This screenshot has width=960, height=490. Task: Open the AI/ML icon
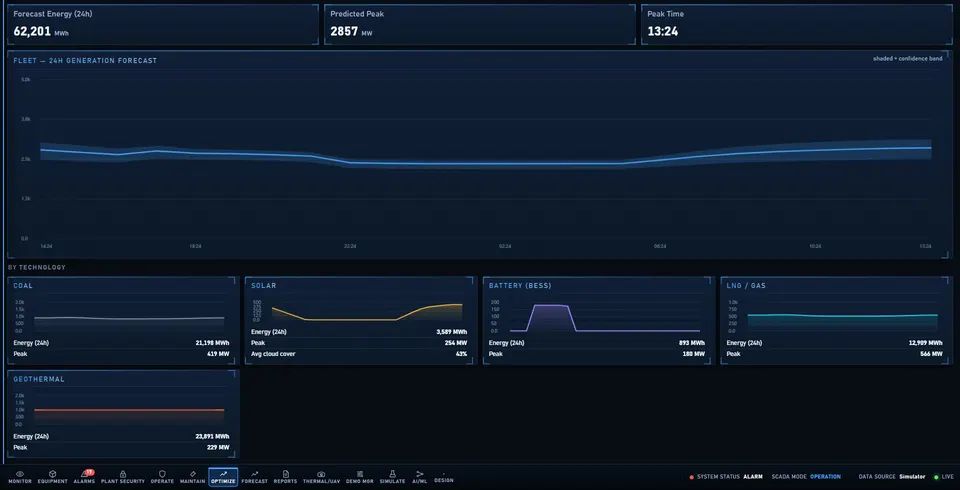click(x=419, y=474)
